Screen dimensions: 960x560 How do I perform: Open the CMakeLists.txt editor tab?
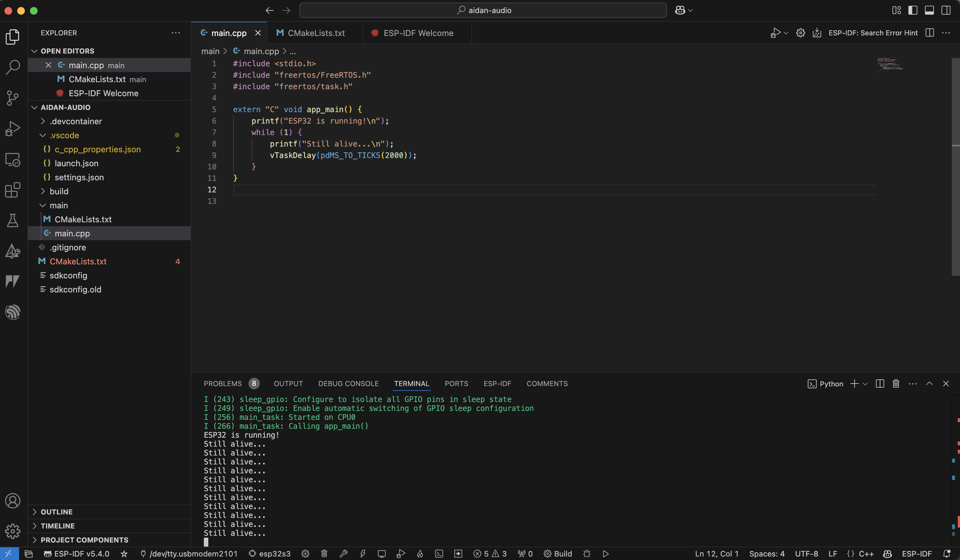pos(316,33)
